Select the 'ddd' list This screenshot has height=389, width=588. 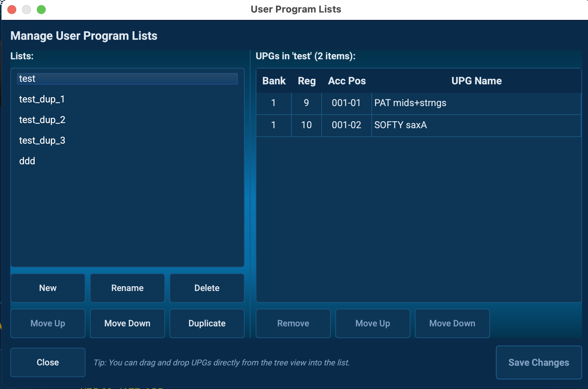pos(127,161)
